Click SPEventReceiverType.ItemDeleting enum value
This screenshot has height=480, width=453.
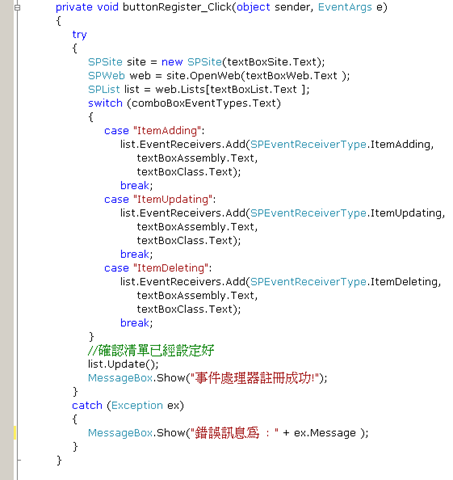coord(344,282)
